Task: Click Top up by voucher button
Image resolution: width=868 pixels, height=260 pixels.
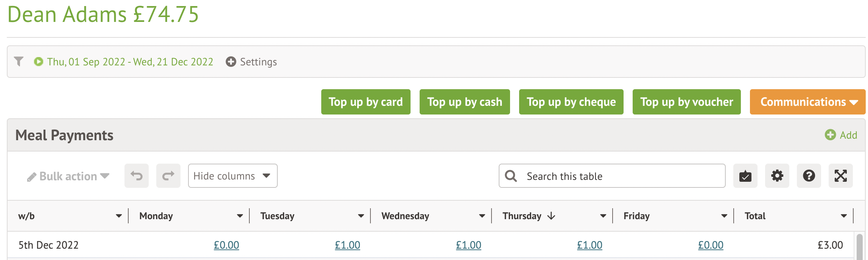Action: point(686,102)
